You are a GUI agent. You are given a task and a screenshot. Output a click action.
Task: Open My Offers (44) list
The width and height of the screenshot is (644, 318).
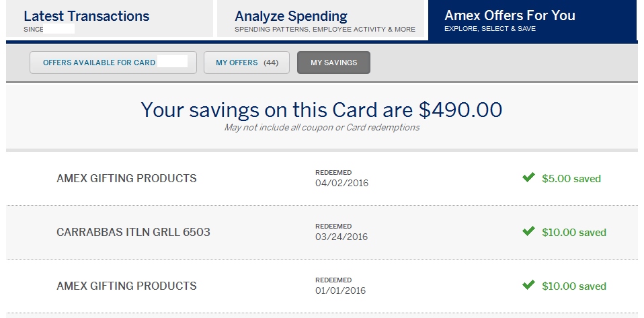(x=247, y=63)
